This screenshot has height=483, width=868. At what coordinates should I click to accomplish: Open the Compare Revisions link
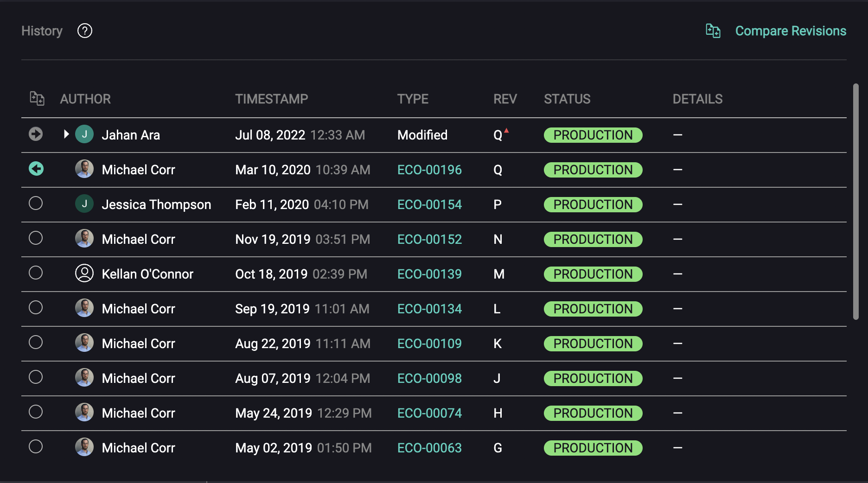pos(791,31)
